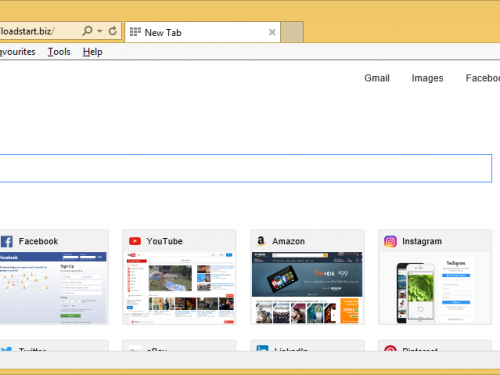Open the Facebook page thumbnail

[x=53, y=288]
